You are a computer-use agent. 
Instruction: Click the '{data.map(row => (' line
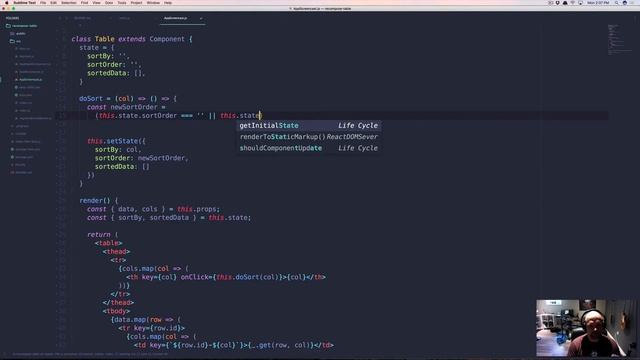click(x=146, y=320)
